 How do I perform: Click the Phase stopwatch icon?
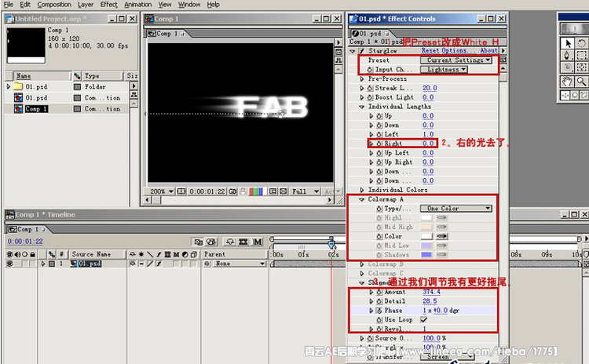tap(379, 311)
